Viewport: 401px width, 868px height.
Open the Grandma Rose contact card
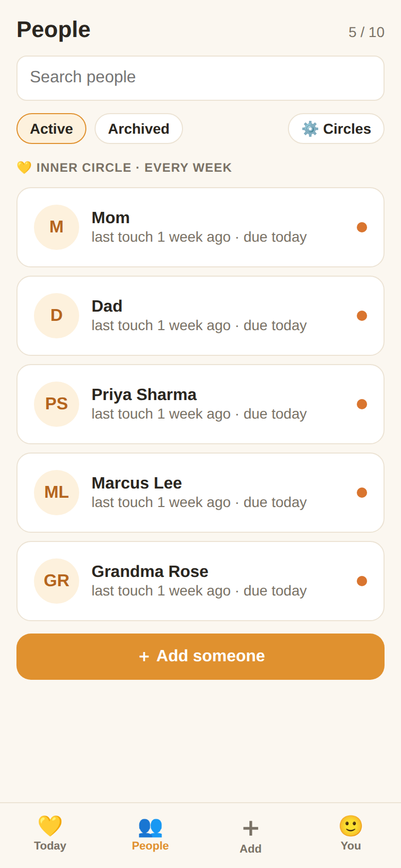200,581
